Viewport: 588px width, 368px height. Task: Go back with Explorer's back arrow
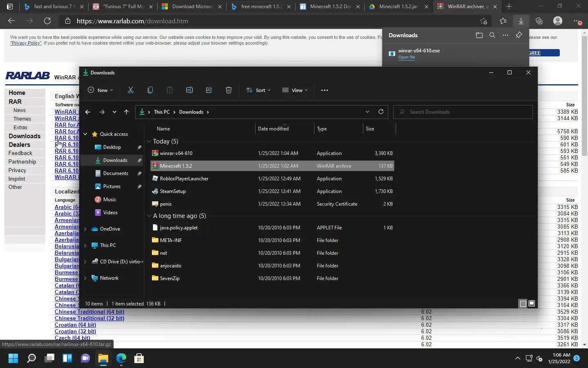tap(88, 112)
